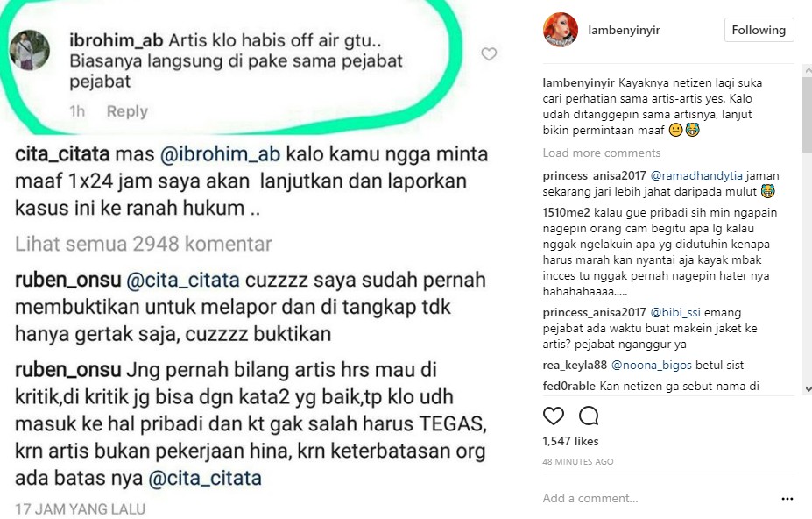Open the lambenyinyir username link in the header
Viewport: 812px width, 519px height.
click(624, 30)
